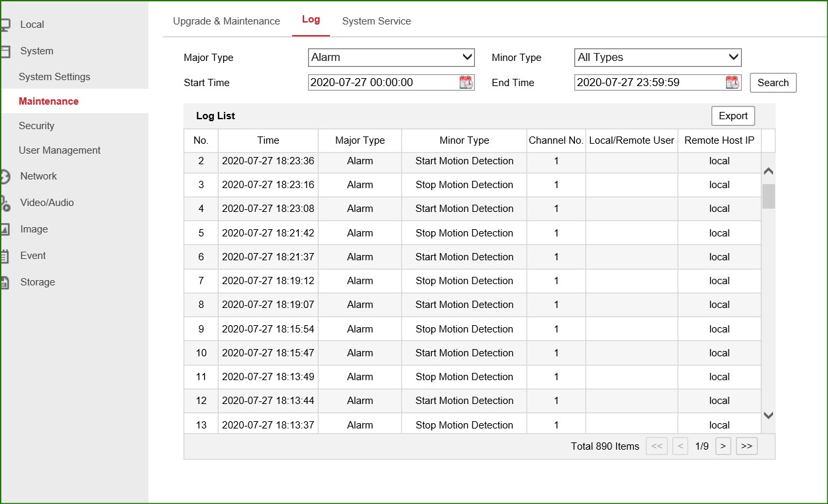Switch to System Service tab
This screenshot has width=828, height=504.
pos(376,21)
